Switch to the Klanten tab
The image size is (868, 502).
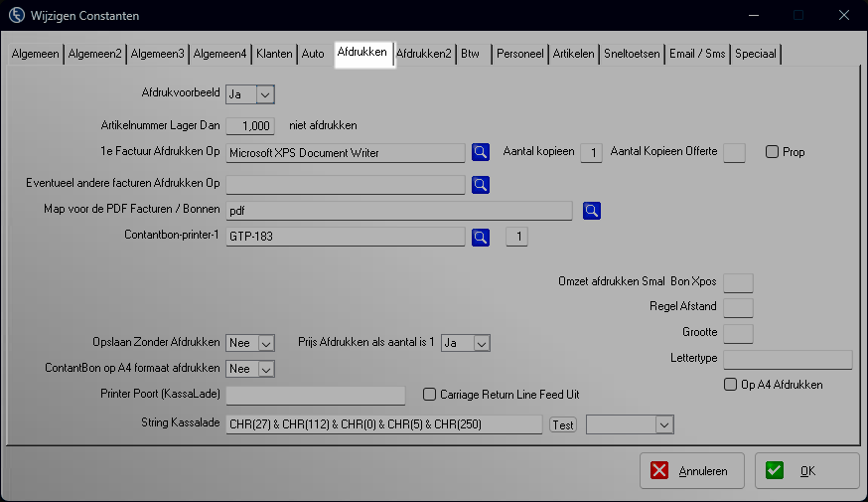[274, 54]
